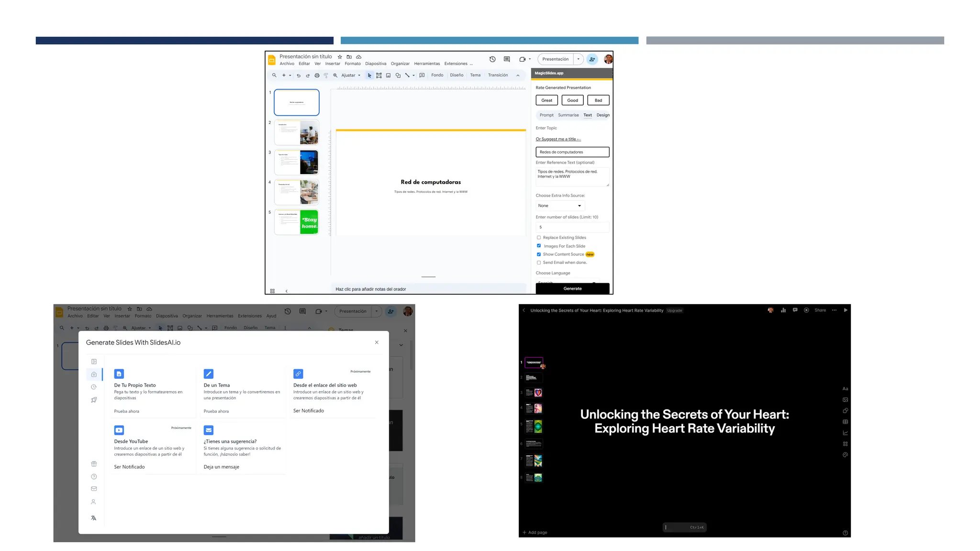Tick Send Email when done checkbox
This screenshot has height=551, width=980.
(x=539, y=263)
